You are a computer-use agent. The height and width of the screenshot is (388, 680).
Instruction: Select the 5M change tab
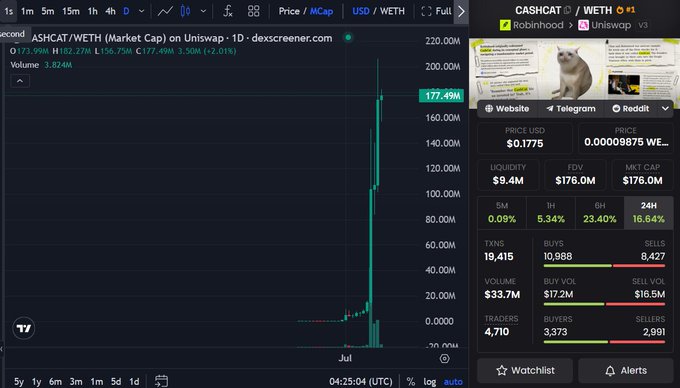click(x=502, y=213)
